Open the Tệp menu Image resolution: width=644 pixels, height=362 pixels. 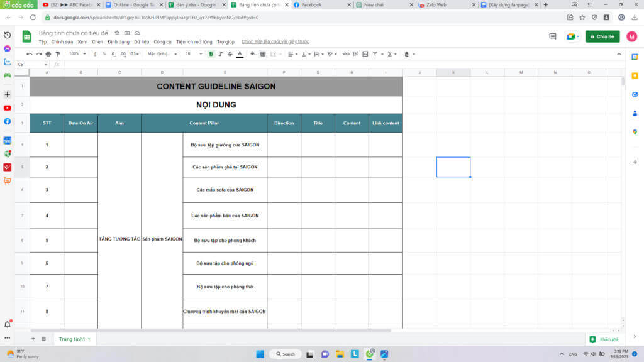click(42, 42)
